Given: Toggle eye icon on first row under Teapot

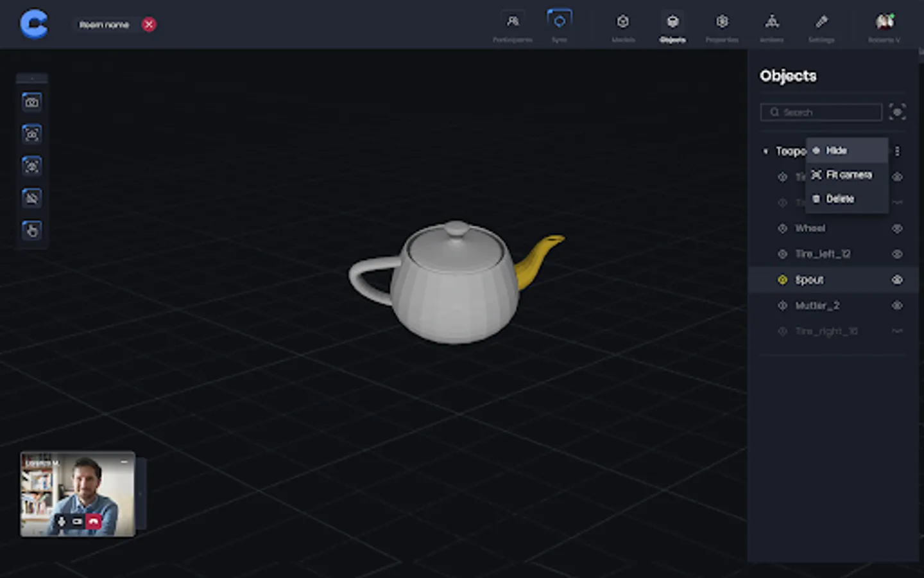Looking at the screenshot, I should pos(897,177).
